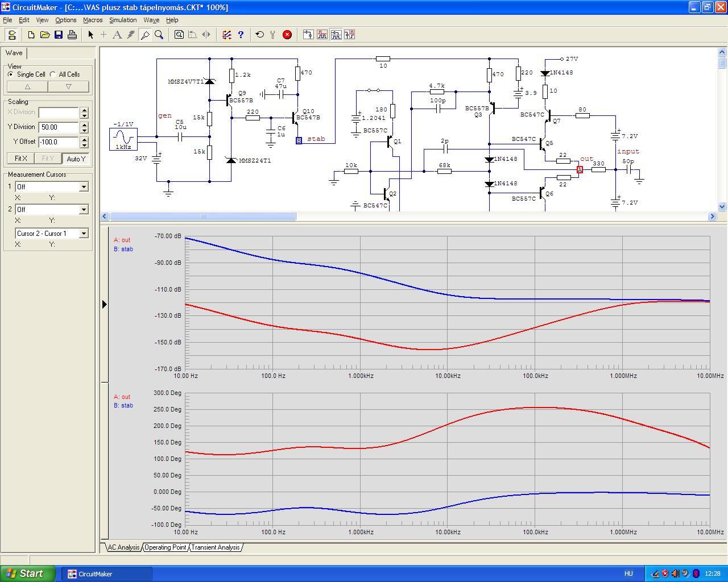
Task: Click the red Stop simulation icon
Action: pos(287,35)
